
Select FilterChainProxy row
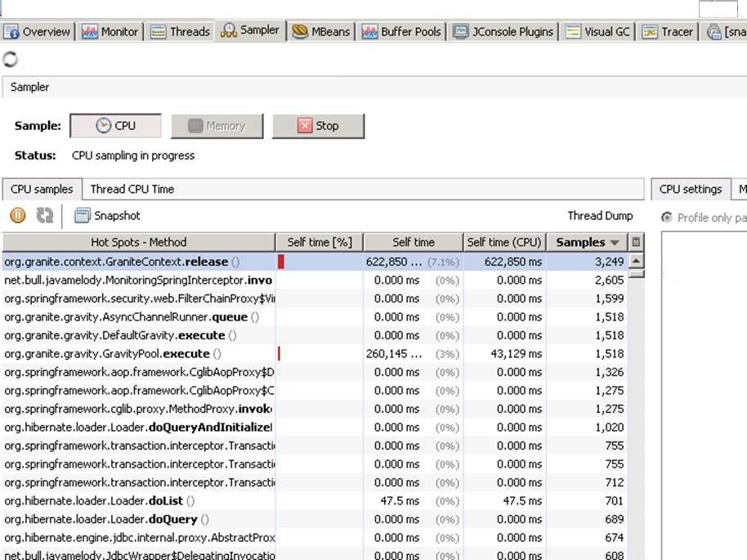[x=315, y=298]
